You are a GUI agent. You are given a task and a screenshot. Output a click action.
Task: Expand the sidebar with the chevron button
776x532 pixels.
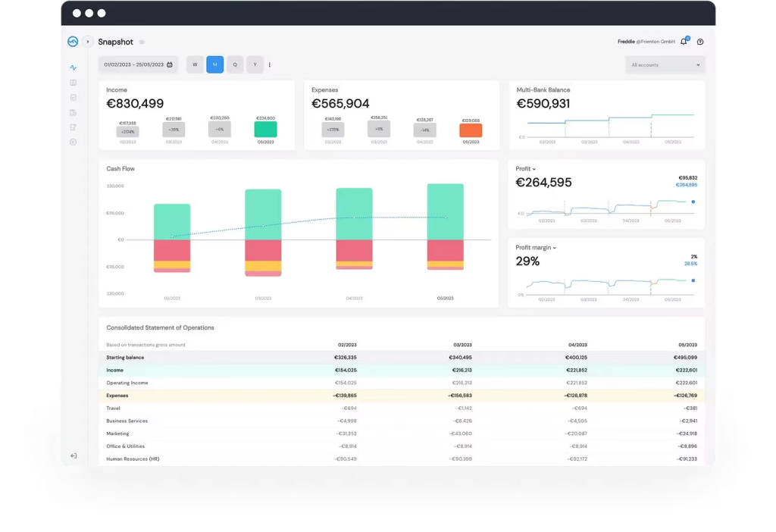pyautogui.click(x=88, y=42)
